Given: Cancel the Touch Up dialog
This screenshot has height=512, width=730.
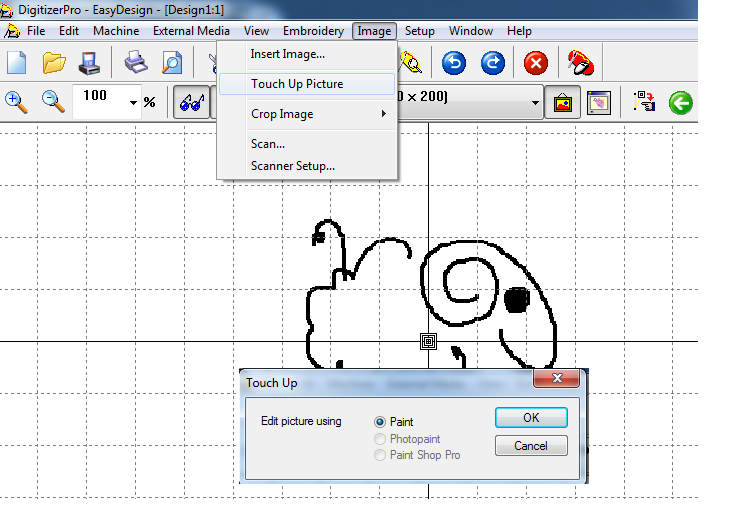Looking at the screenshot, I should (x=531, y=446).
